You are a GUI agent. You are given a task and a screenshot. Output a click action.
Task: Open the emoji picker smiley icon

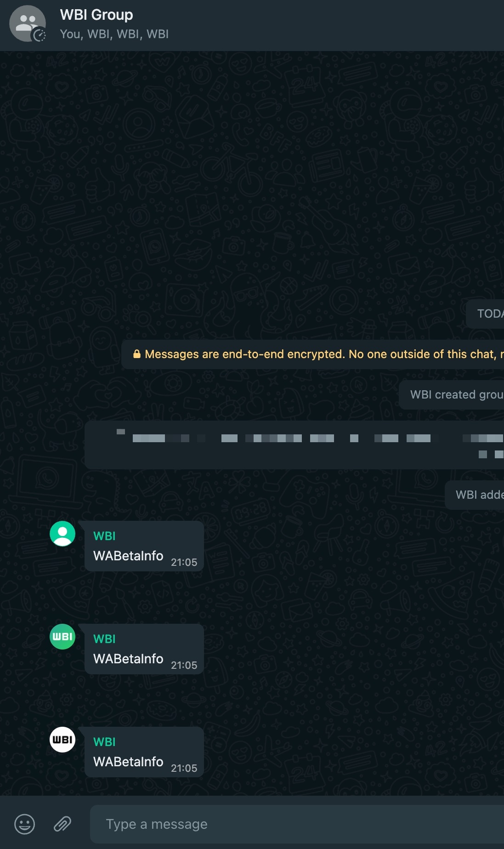click(x=25, y=824)
